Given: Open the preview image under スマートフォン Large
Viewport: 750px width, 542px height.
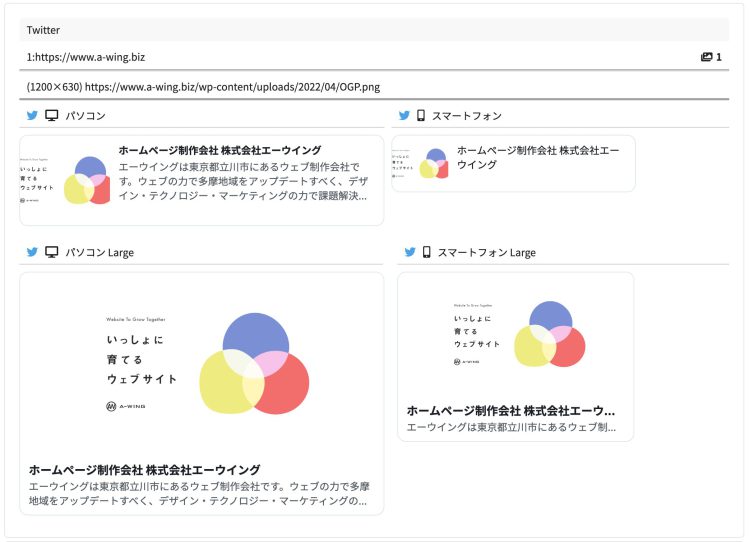Looking at the screenshot, I should point(515,334).
